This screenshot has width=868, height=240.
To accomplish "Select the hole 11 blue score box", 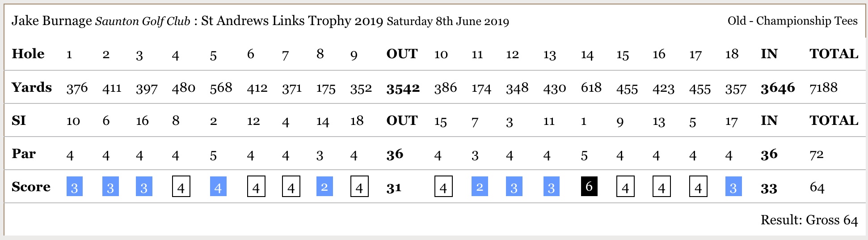I will 480,187.
